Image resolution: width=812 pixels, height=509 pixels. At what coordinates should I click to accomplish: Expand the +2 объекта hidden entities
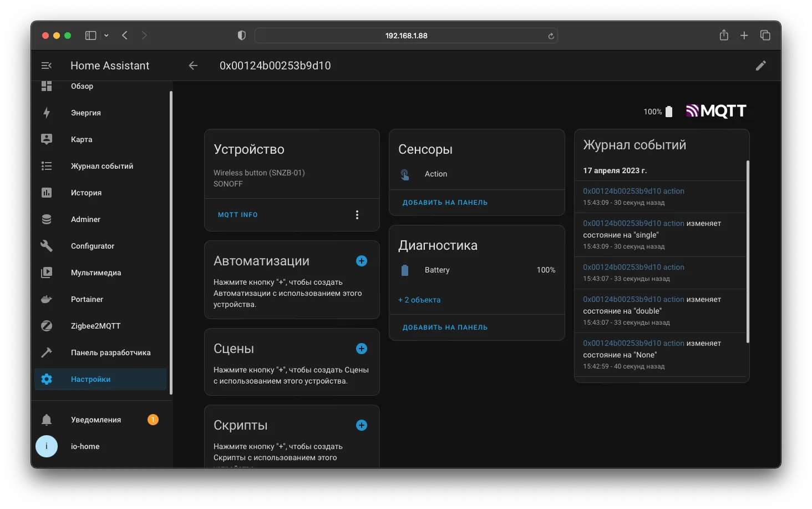coord(419,300)
